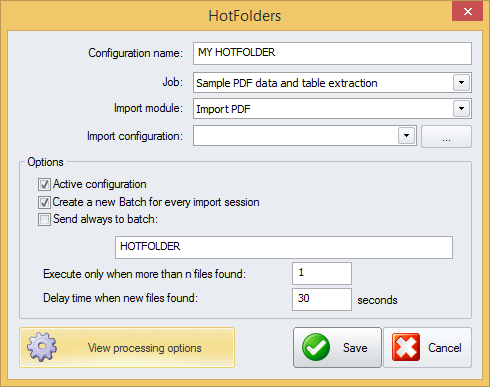Click the Configuration name label

point(135,53)
